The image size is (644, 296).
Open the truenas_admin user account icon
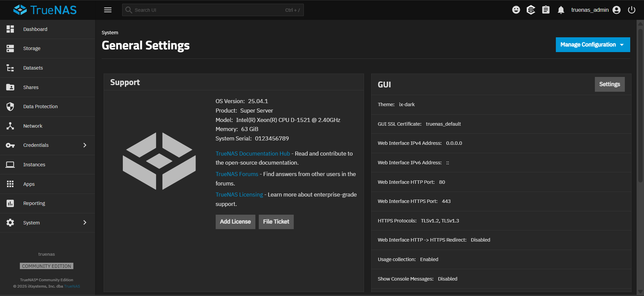(x=616, y=10)
